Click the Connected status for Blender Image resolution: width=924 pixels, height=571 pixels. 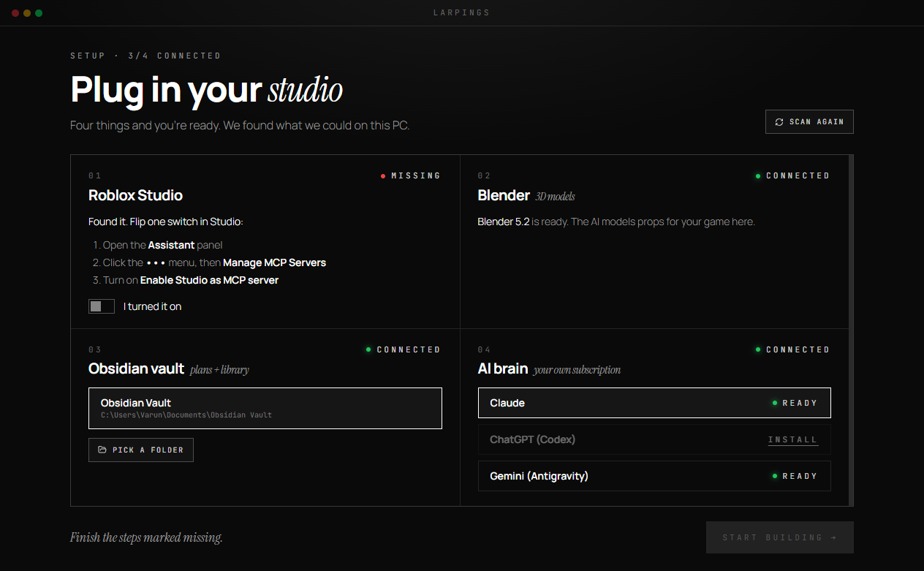(793, 175)
